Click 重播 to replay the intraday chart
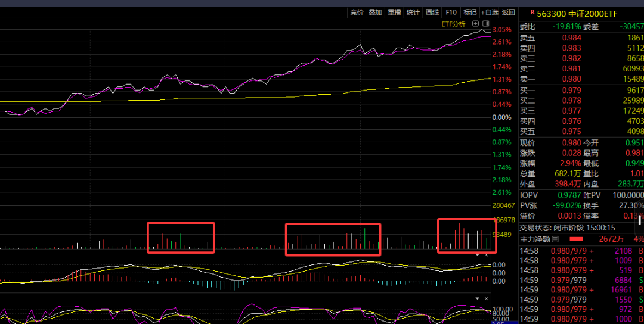644x324 pixels. (394, 13)
